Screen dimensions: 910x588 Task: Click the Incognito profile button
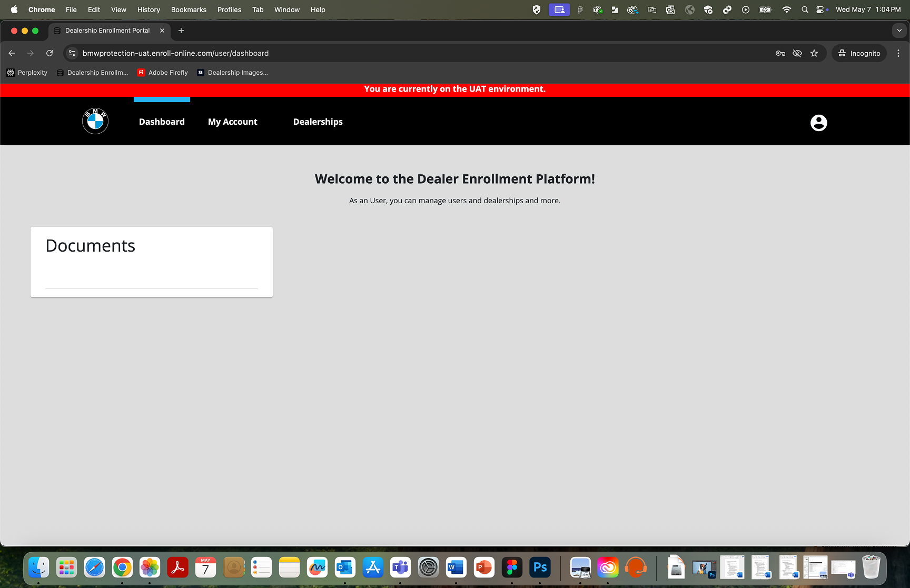click(859, 53)
